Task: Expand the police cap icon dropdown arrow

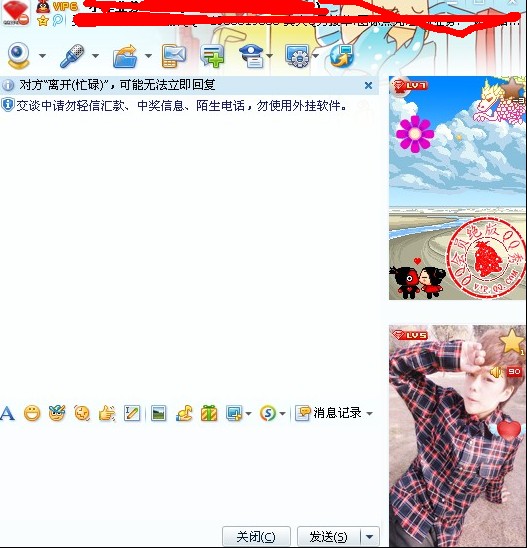Action: click(269, 56)
